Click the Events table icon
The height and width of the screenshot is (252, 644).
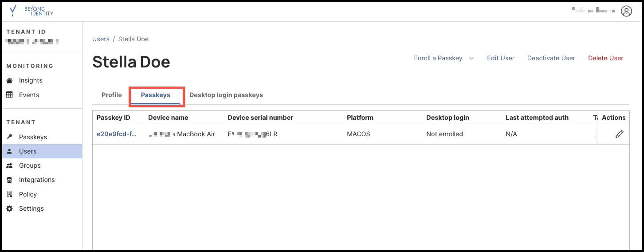click(10, 95)
